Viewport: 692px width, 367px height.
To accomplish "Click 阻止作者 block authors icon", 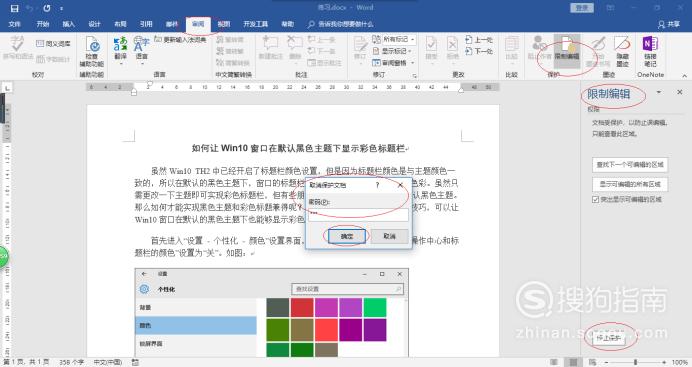I will [539, 48].
